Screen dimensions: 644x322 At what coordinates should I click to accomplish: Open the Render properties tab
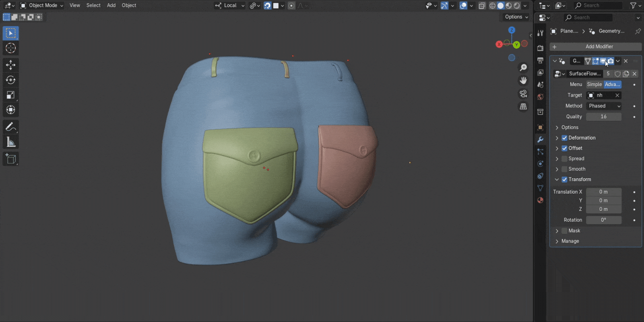pos(540,48)
